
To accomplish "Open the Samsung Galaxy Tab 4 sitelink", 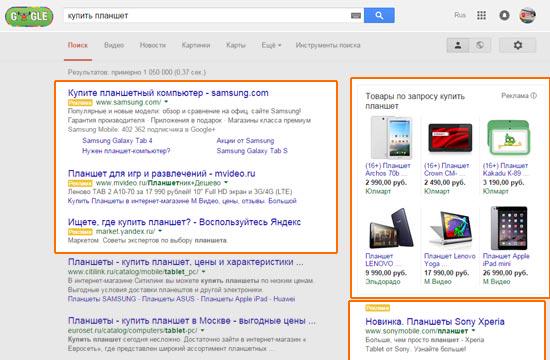I will coord(117,141).
